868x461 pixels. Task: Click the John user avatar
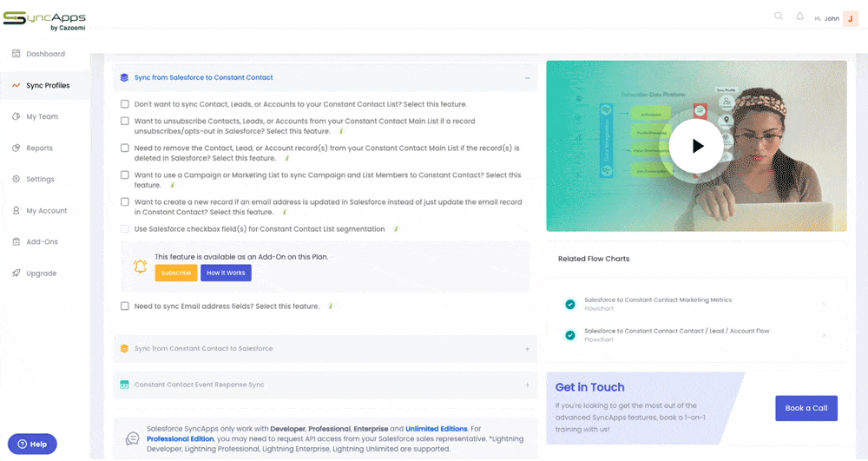click(x=851, y=19)
